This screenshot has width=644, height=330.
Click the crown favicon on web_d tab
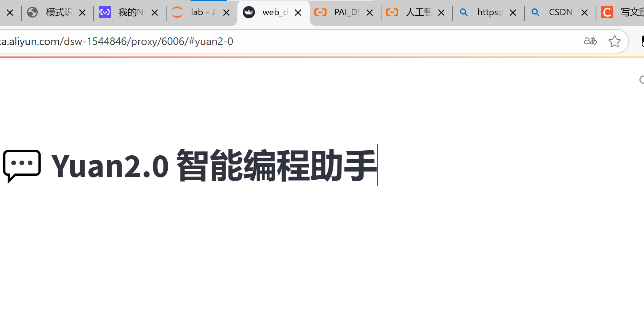pyautogui.click(x=249, y=13)
